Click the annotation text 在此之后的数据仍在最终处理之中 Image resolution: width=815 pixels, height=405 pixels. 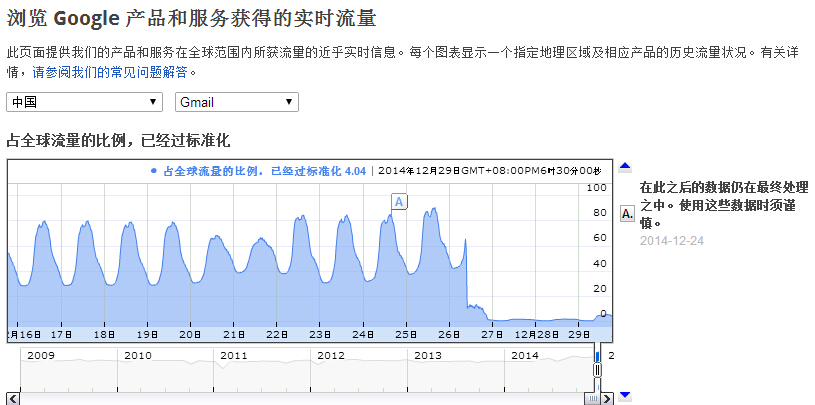point(724,205)
